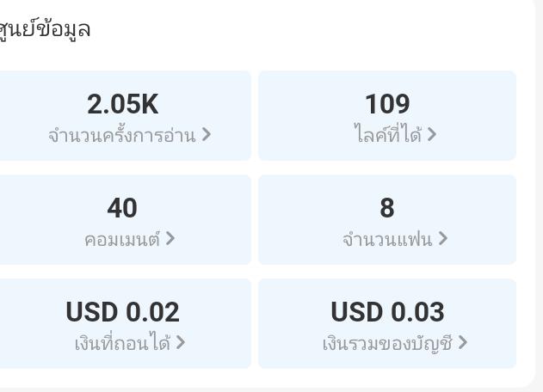
Task: Select the ไลค์ที่ได้ label text
Action: click(388, 133)
